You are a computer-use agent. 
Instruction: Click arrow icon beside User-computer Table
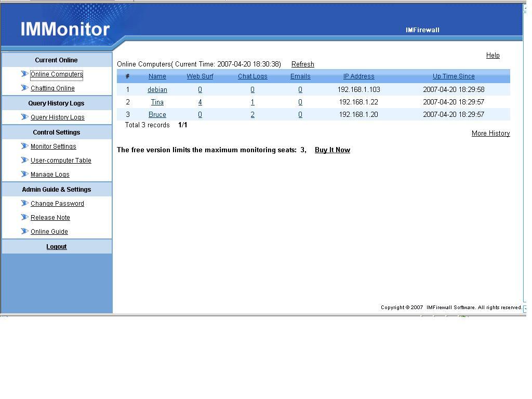24,160
